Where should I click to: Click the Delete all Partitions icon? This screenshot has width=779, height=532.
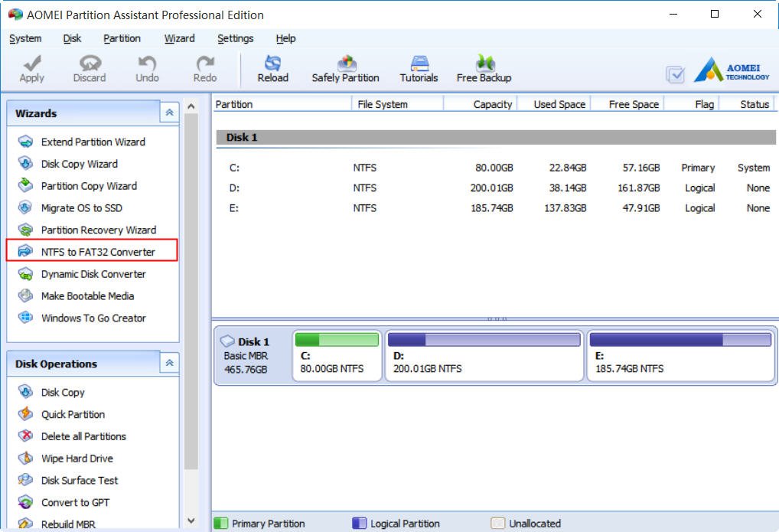pos(25,436)
